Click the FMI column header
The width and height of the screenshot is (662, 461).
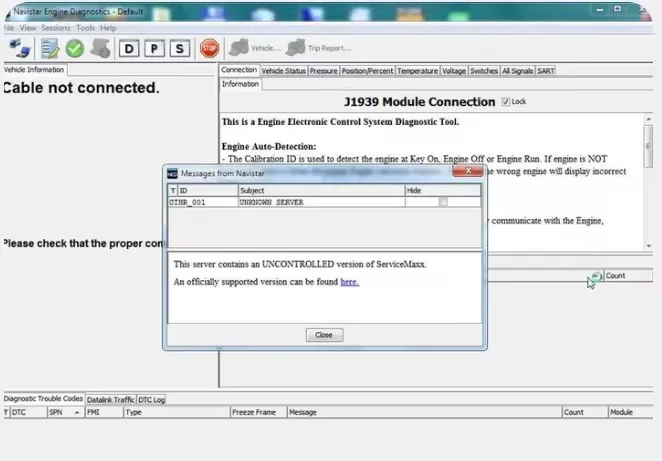pos(104,412)
